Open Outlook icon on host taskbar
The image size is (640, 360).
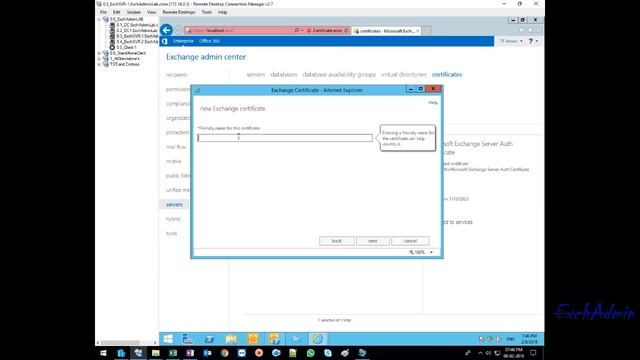[x=207, y=353]
